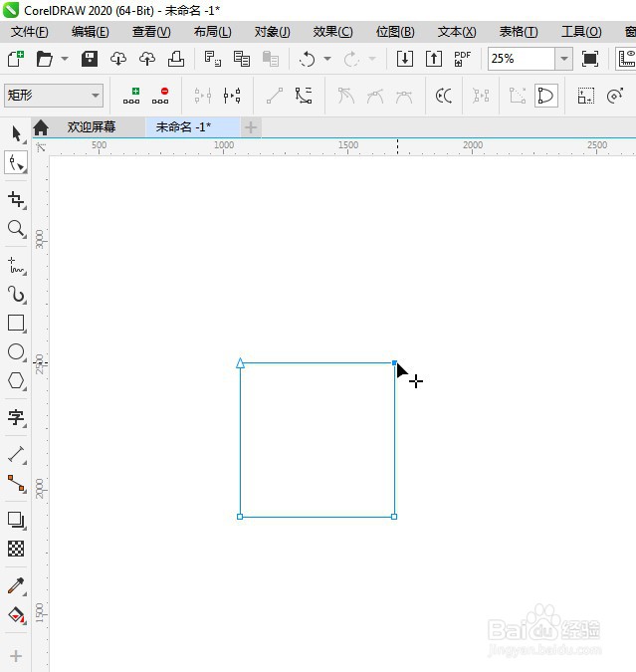Select the Interactive Fill tool
The height and width of the screenshot is (672, 636).
[16, 615]
